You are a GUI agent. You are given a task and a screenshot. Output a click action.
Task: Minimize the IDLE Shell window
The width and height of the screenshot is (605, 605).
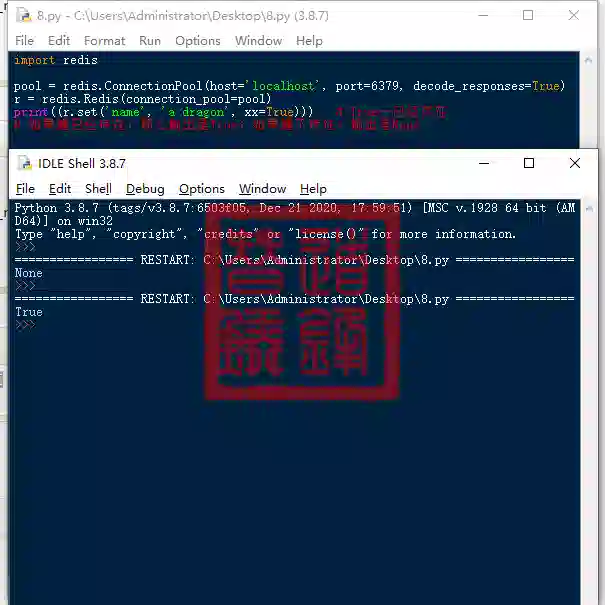(484, 163)
